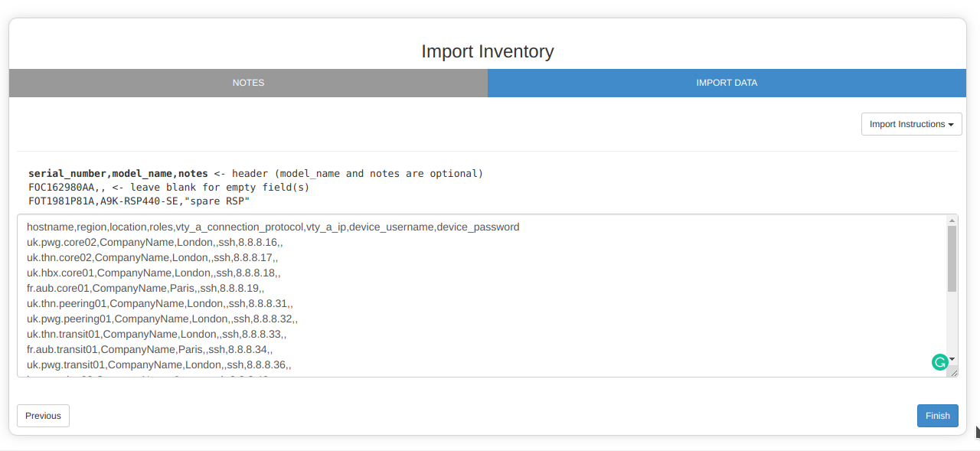Viewport: 980px width, 451px height.
Task: Go back with the Previous button
Action: [x=43, y=416]
